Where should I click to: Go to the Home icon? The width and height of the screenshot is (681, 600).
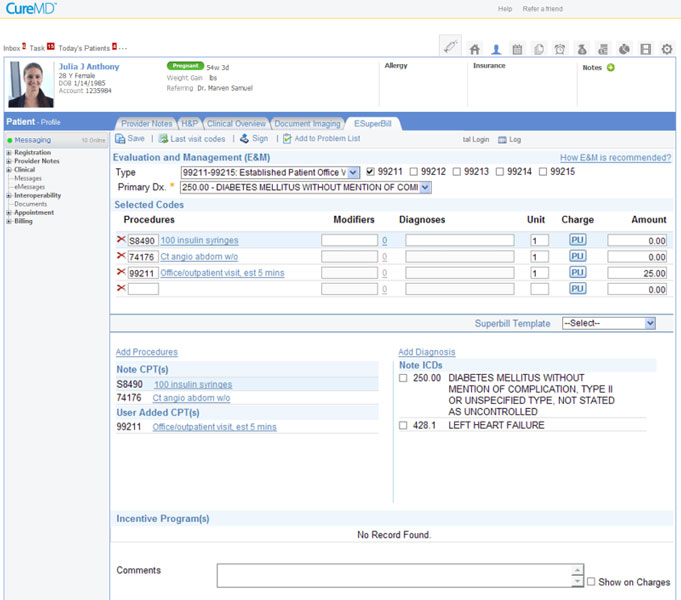click(475, 50)
